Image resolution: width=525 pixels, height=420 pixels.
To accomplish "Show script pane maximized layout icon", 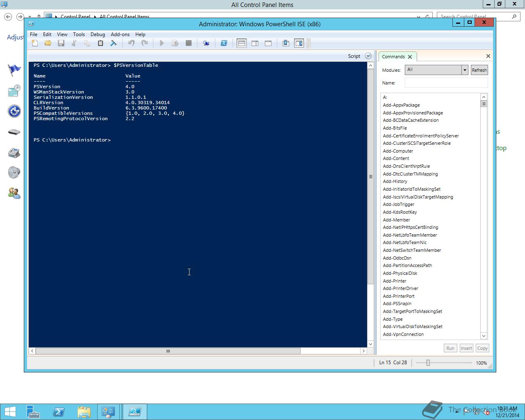I will coord(268,43).
